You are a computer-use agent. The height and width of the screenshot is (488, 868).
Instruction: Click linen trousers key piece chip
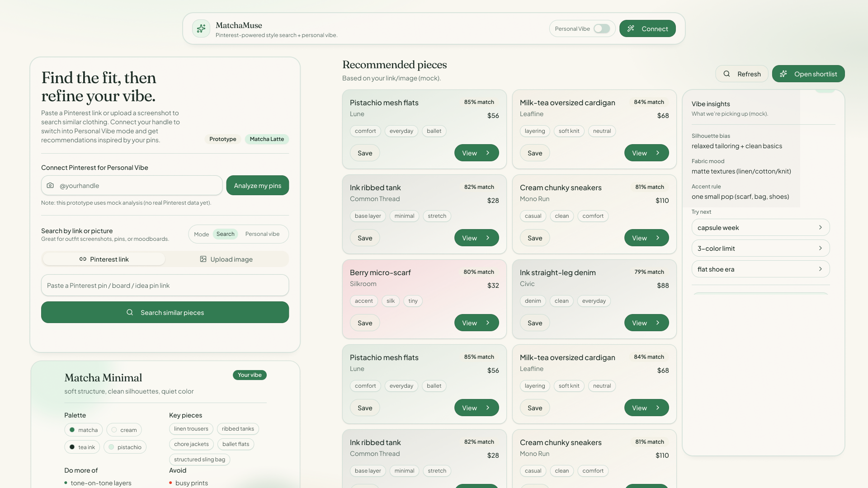pos(191,429)
